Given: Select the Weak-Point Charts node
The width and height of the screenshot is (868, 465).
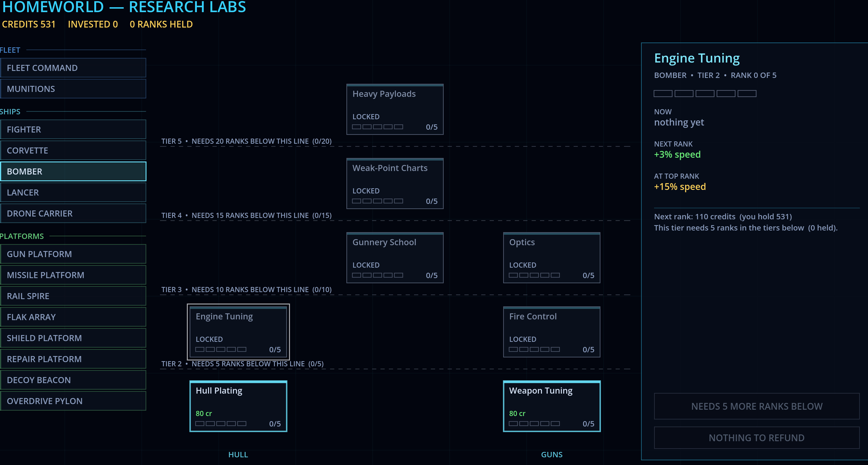Looking at the screenshot, I should [x=395, y=183].
